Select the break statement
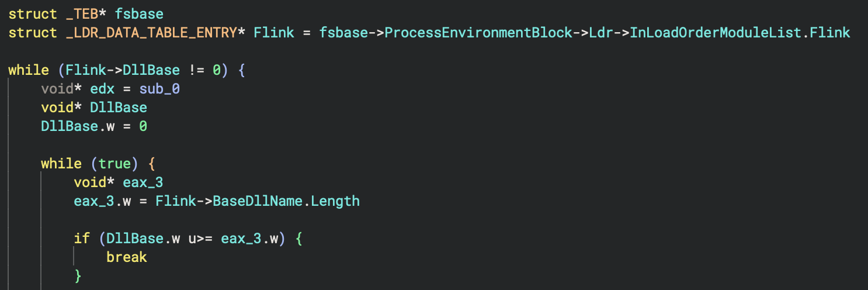Viewport: 868px width, 290px height. (126, 257)
